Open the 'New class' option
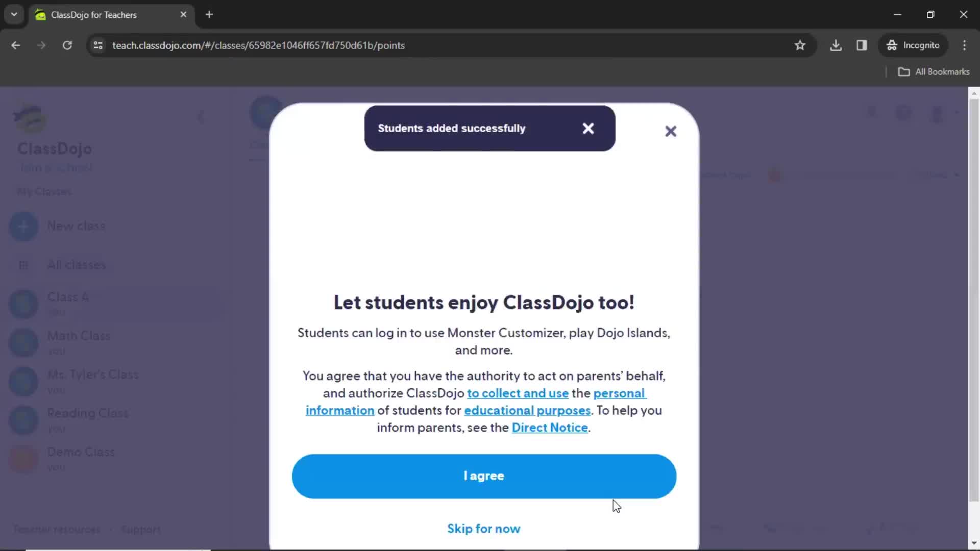The width and height of the screenshot is (980, 551). [x=76, y=226]
